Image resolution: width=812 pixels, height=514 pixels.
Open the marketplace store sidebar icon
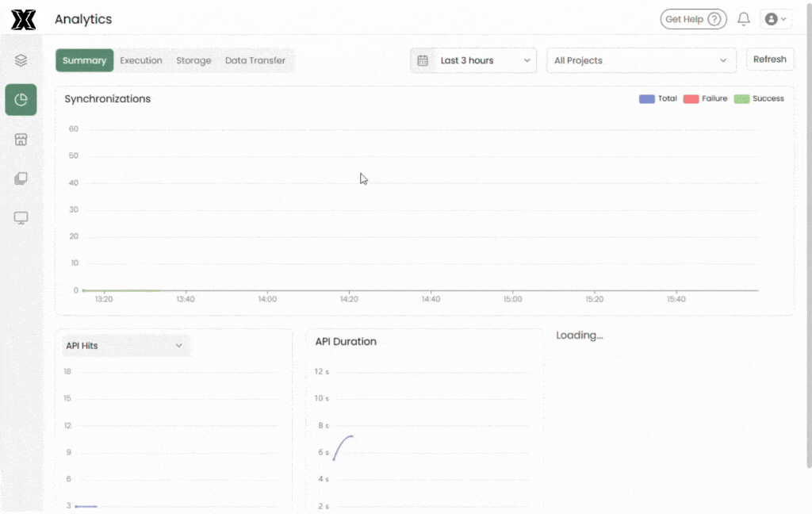tap(21, 140)
